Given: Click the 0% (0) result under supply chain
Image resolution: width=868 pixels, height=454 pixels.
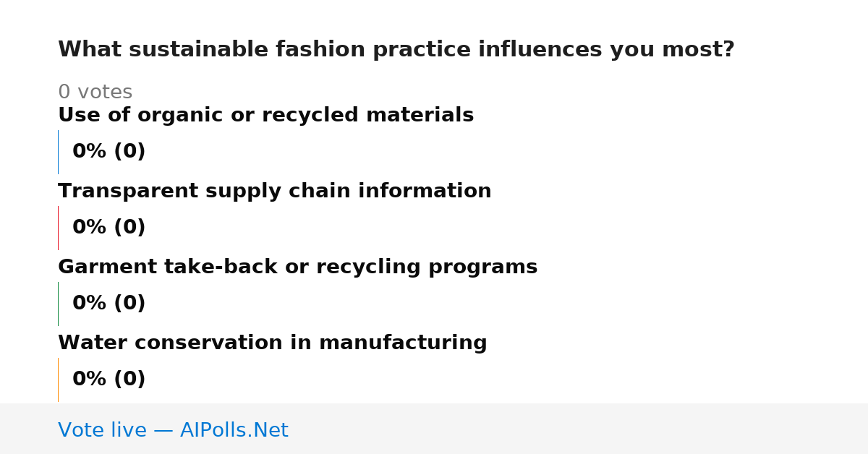Looking at the screenshot, I should [109, 228].
